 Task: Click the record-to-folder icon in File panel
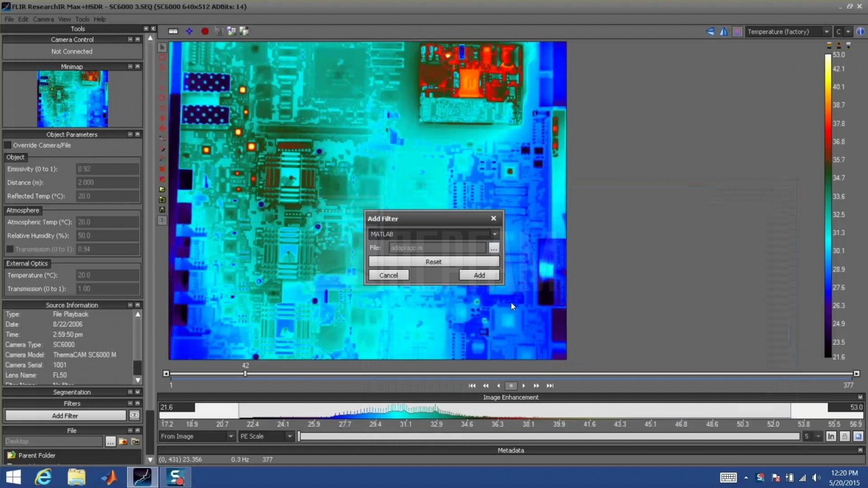pos(123,441)
